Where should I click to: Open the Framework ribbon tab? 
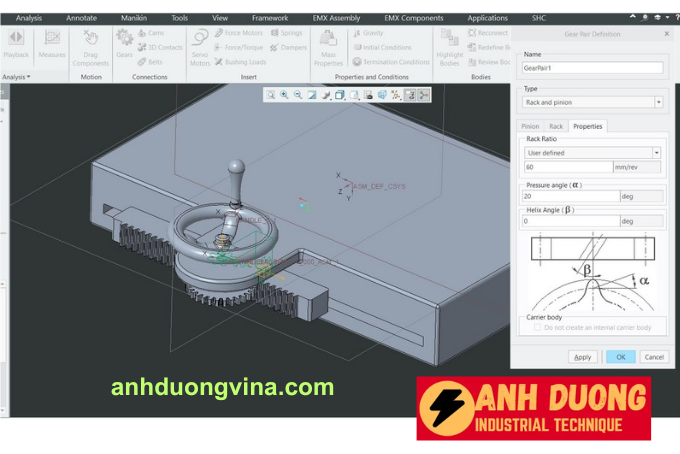coord(270,18)
